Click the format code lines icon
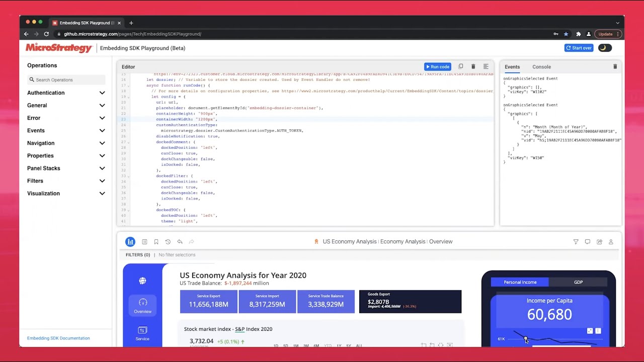The width and height of the screenshot is (644, 362). click(x=486, y=66)
